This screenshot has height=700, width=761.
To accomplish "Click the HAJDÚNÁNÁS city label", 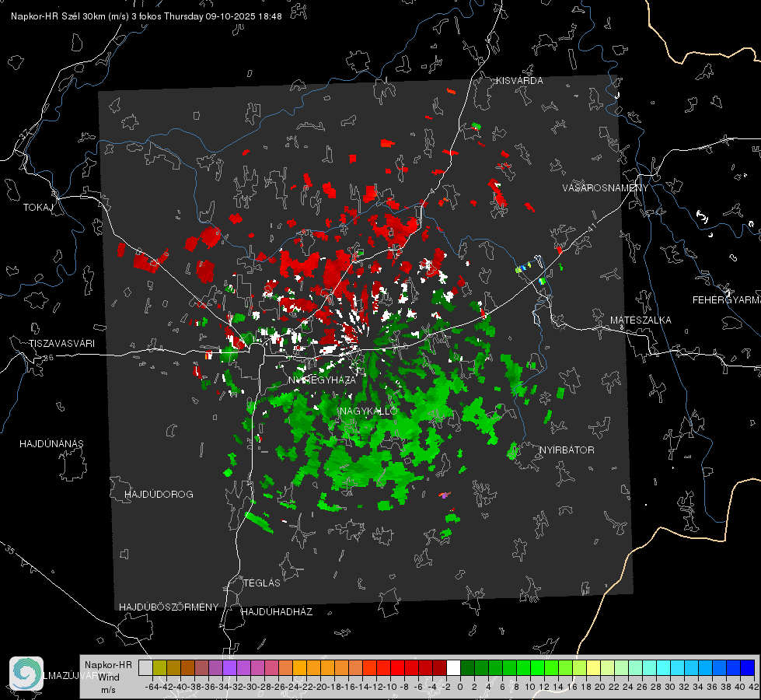I will click(x=51, y=444).
